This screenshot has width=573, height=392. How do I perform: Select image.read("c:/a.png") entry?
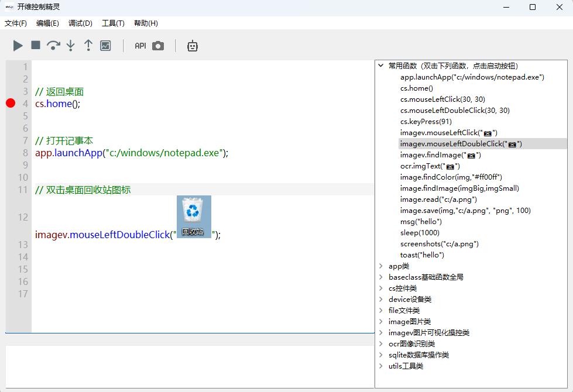pyautogui.click(x=438, y=200)
